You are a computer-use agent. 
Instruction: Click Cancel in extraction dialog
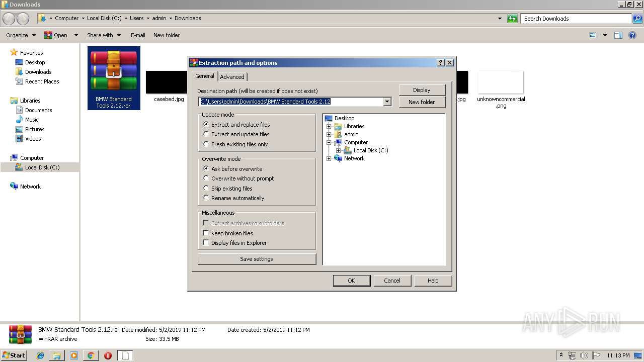tap(392, 281)
